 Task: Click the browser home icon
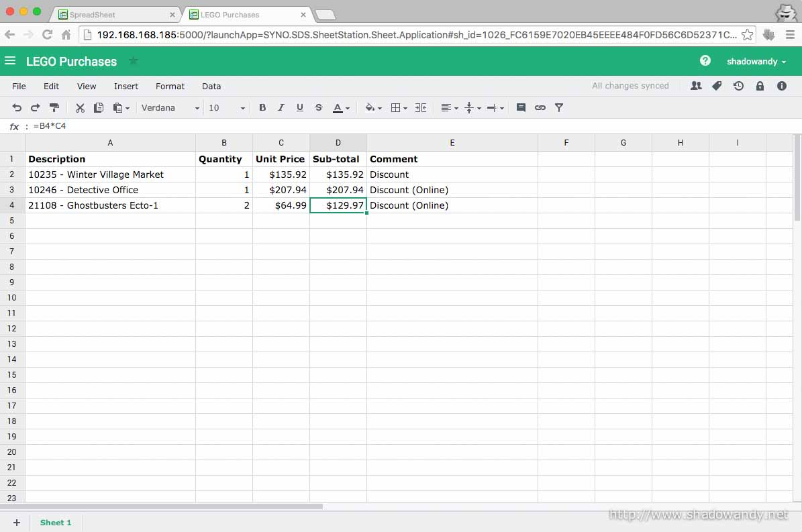pyautogui.click(x=66, y=35)
